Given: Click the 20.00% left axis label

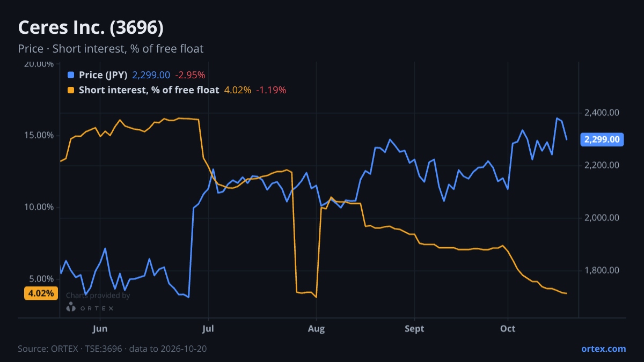Looking at the screenshot, I should (39, 64).
